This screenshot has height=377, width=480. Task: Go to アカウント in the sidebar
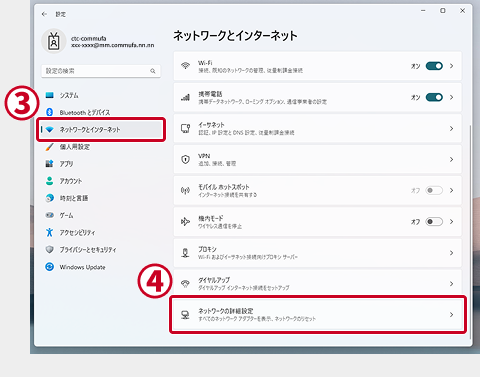pos(101,181)
